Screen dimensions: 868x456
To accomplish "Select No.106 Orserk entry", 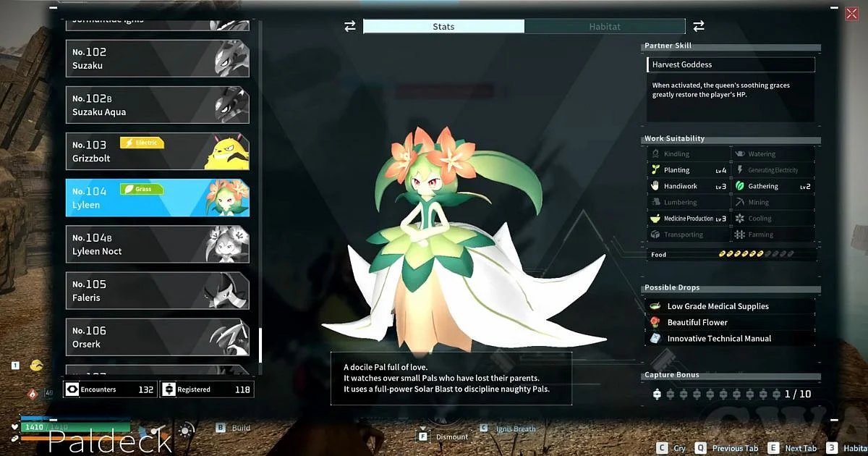I will [x=158, y=337].
